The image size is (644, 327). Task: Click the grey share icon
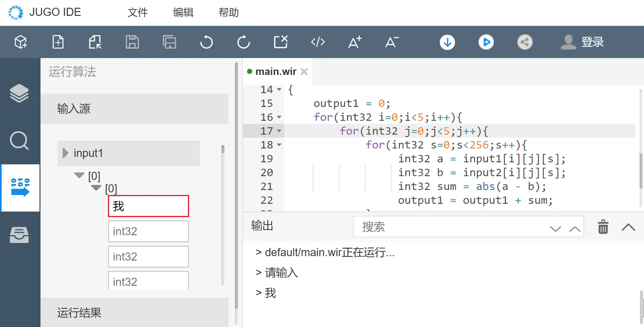tap(525, 42)
